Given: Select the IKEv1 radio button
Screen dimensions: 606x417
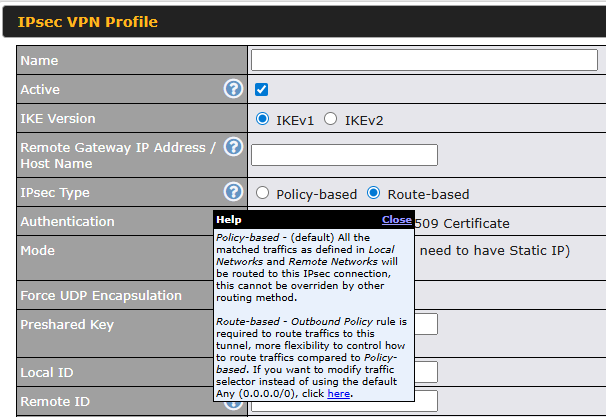Looking at the screenshot, I should click(263, 119).
